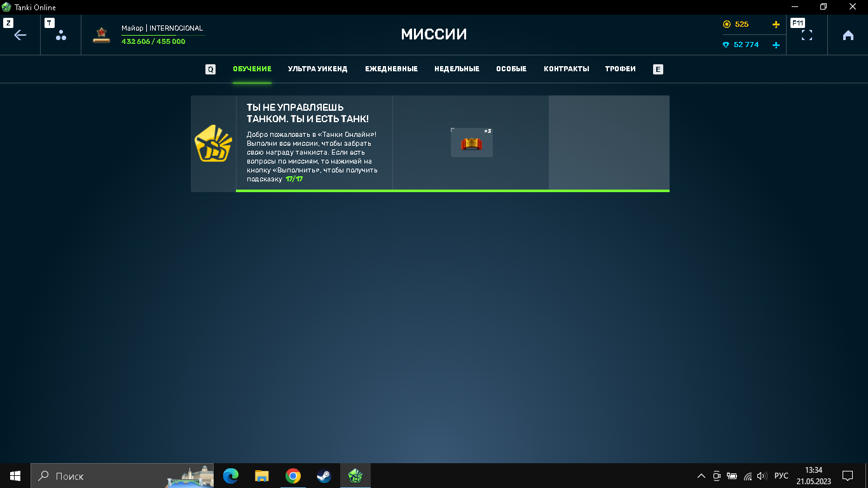
Task: Launch Microsoft Edge from the taskbar
Action: (230, 476)
